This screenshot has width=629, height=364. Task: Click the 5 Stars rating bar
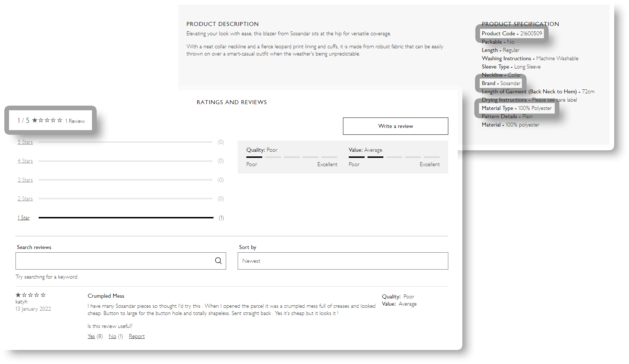pyautogui.click(x=126, y=142)
